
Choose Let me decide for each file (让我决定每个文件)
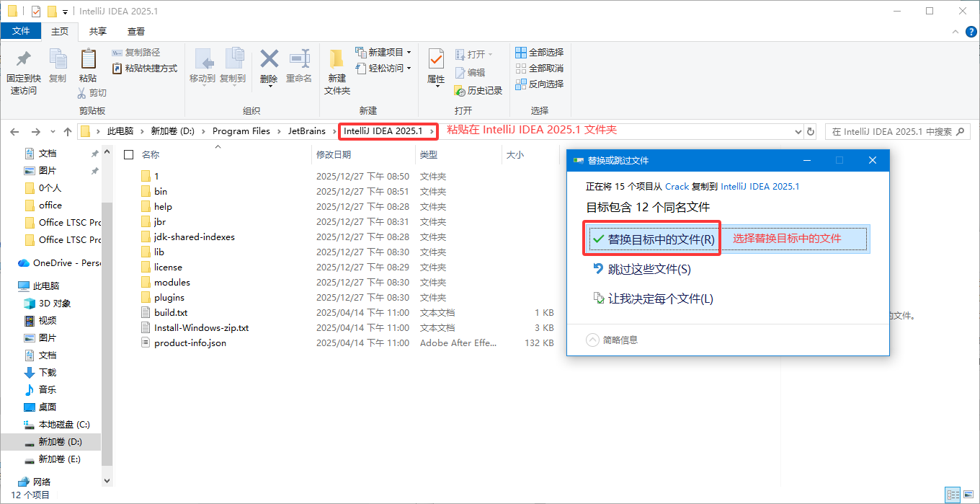(653, 299)
